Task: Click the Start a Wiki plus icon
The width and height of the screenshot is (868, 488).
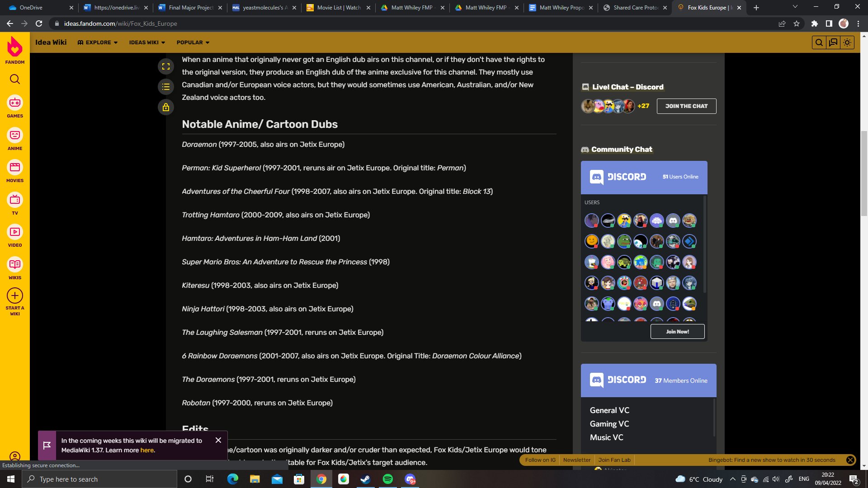Action: (x=15, y=296)
